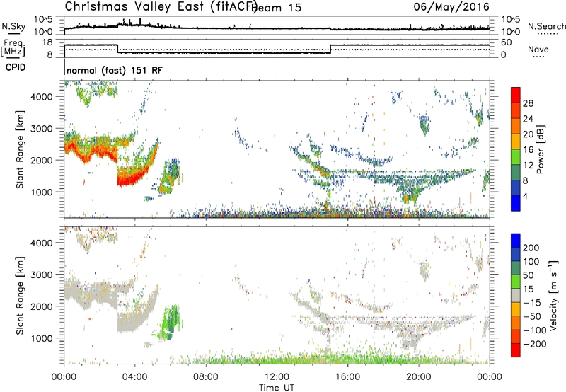566x392 pixels.
Task: Select the Time UT axis title
Action: coord(277,388)
